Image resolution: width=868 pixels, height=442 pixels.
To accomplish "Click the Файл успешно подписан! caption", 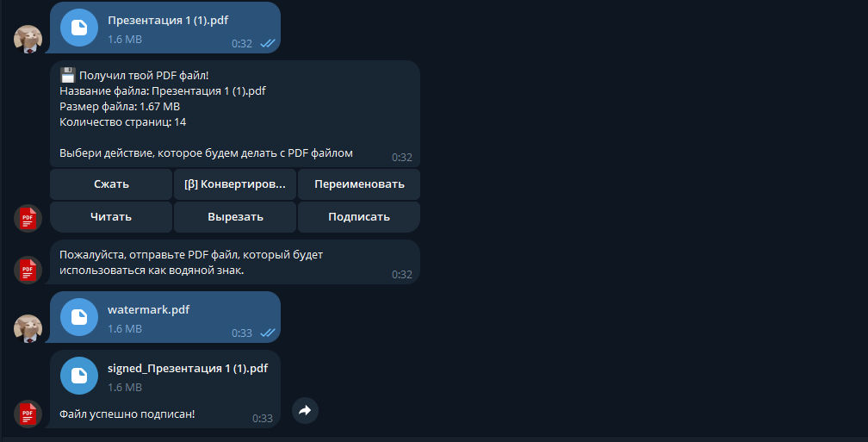I will tap(127, 414).
